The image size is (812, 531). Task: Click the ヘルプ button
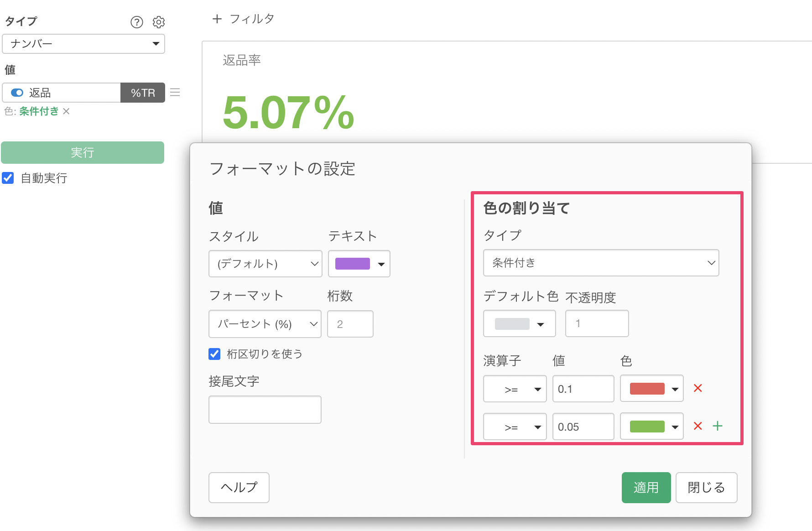239,488
